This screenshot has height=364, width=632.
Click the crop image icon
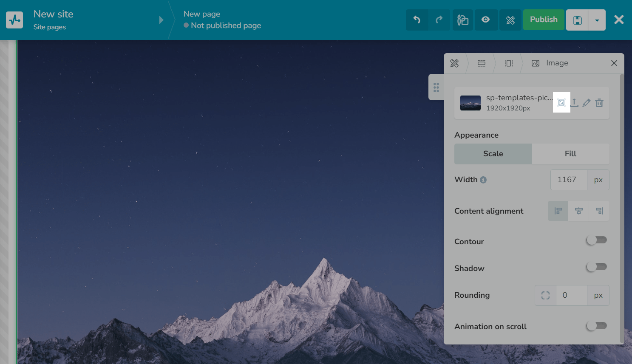coord(561,102)
